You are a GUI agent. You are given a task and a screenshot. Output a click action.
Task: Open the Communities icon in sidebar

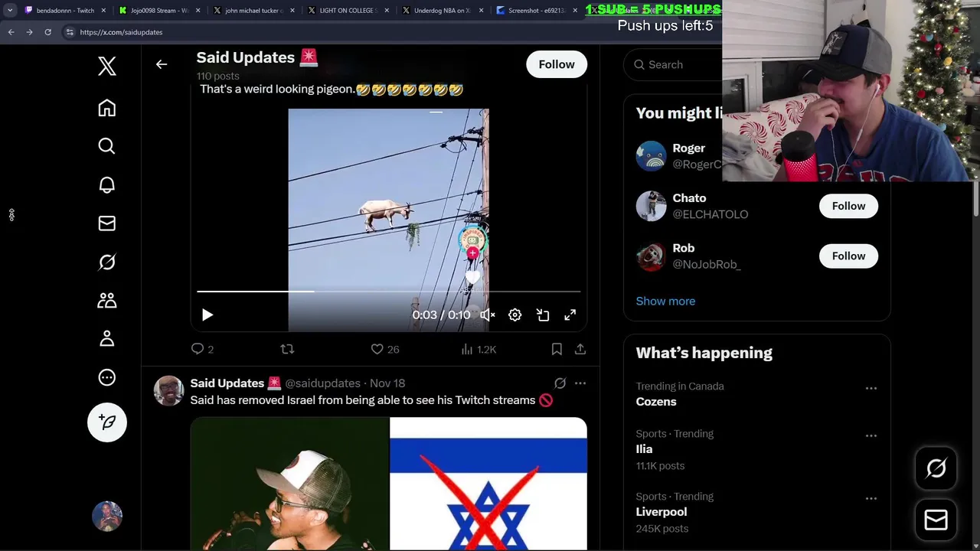tap(107, 301)
